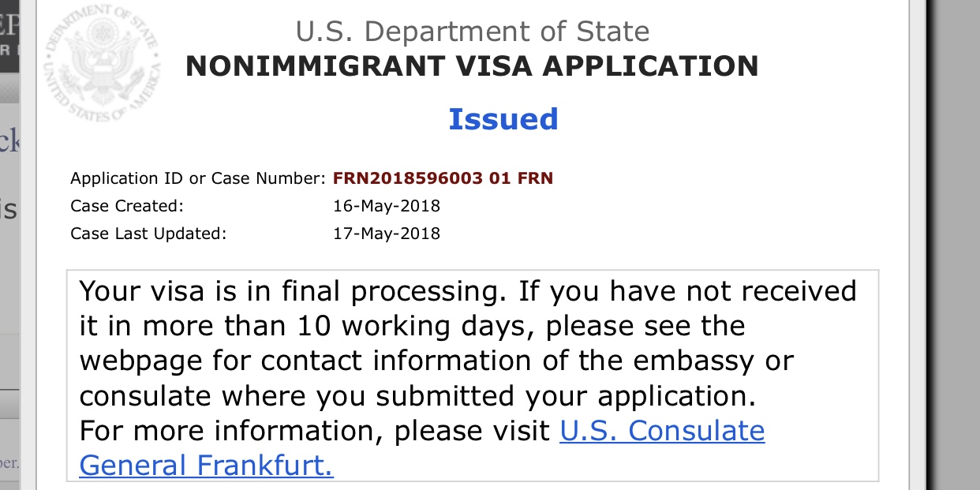Select the blue Issued status heading
The width and height of the screenshot is (980, 490).
coord(503,119)
